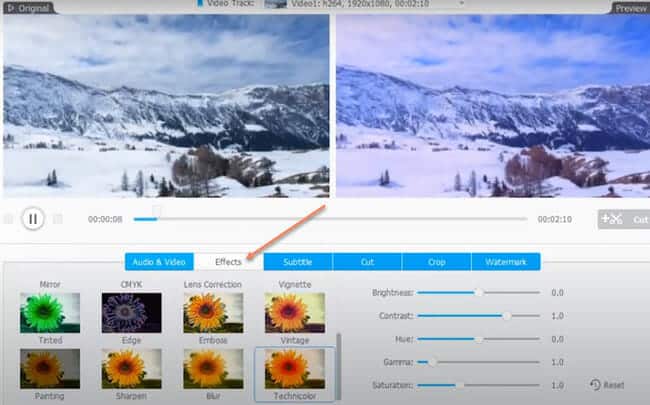The width and height of the screenshot is (650, 405).
Task: Click the scissors Cut button
Action: click(623, 219)
